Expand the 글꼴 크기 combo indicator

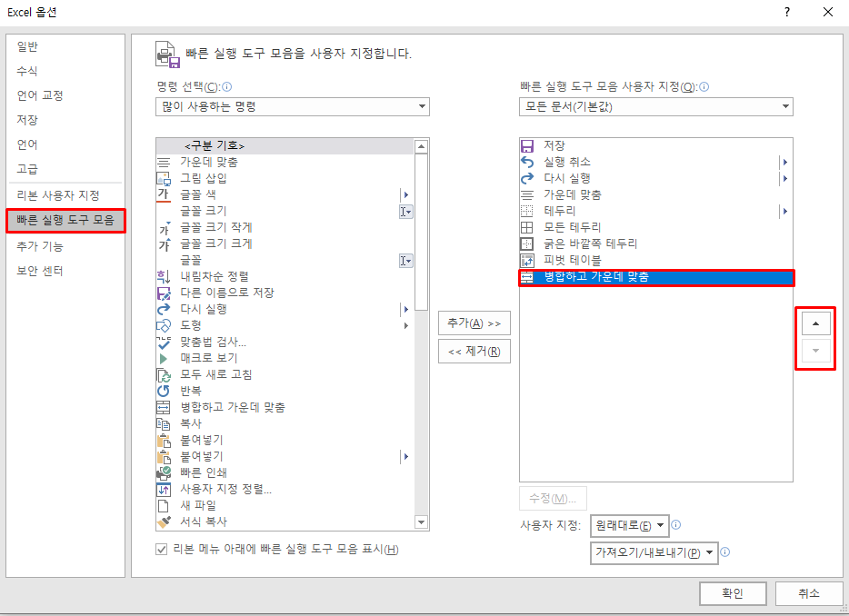tap(406, 212)
